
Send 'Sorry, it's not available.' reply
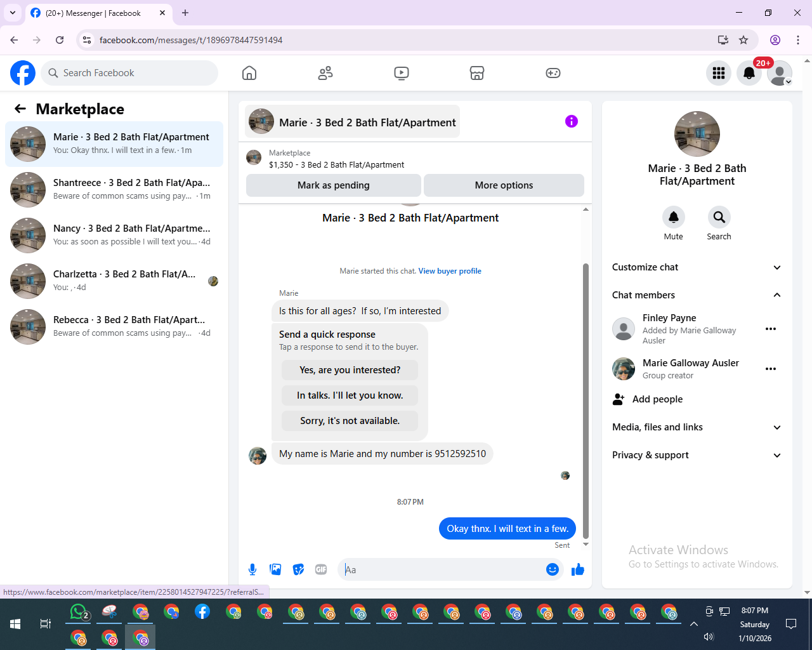click(x=350, y=421)
